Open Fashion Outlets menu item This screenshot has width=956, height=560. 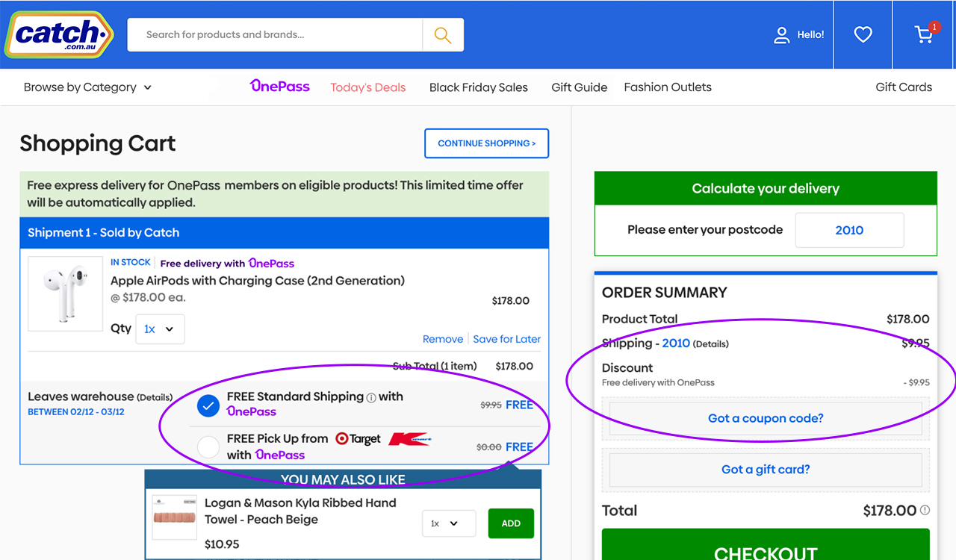tap(668, 87)
